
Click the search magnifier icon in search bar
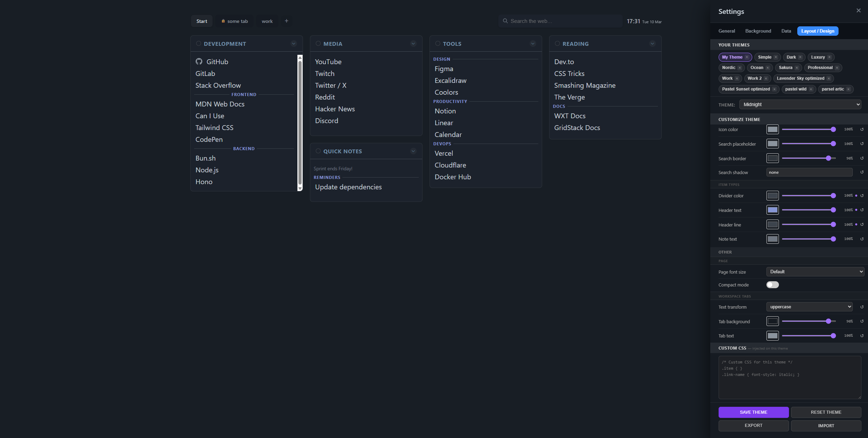pyautogui.click(x=505, y=21)
